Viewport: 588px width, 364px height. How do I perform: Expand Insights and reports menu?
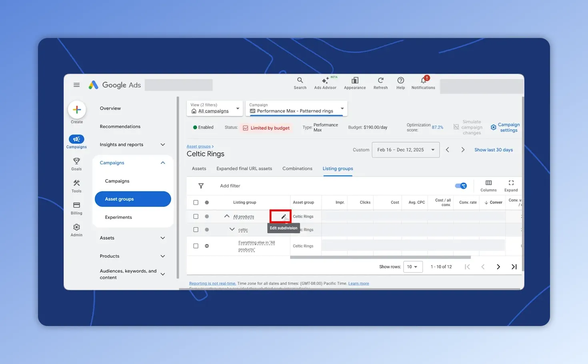tap(163, 144)
